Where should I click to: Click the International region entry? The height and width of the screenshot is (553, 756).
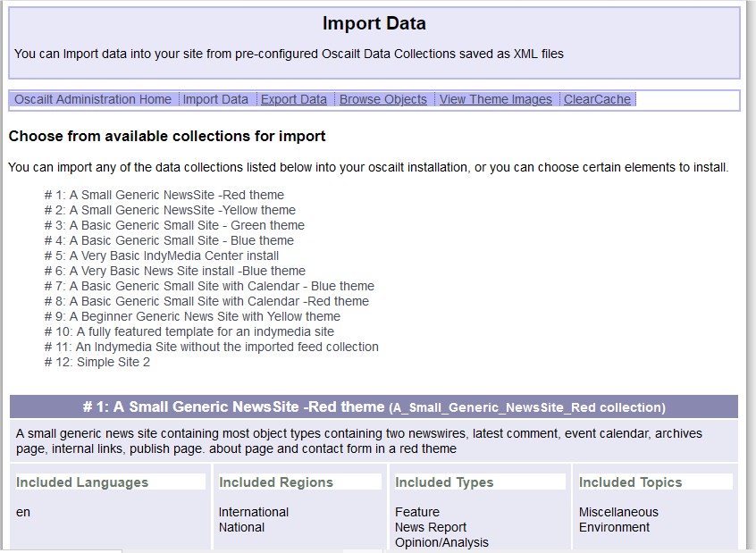click(254, 512)
